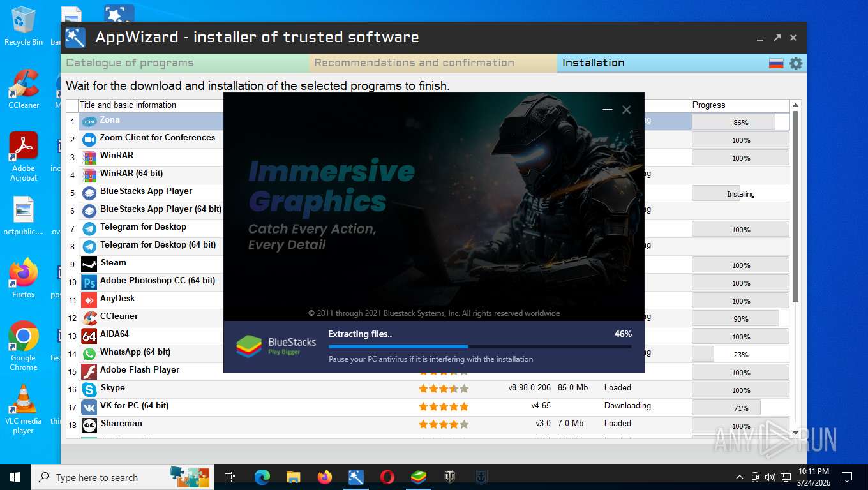Viewport: 868px width, 490px height.
Task: Open Task View on the taskbar
Action: pos(230,477)
